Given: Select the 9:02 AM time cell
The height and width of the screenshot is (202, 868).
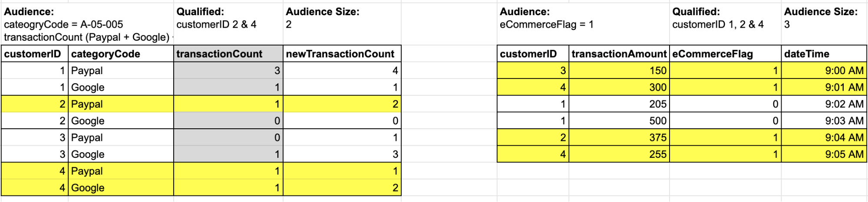Looking at the screenshot, I should point(824,104).
